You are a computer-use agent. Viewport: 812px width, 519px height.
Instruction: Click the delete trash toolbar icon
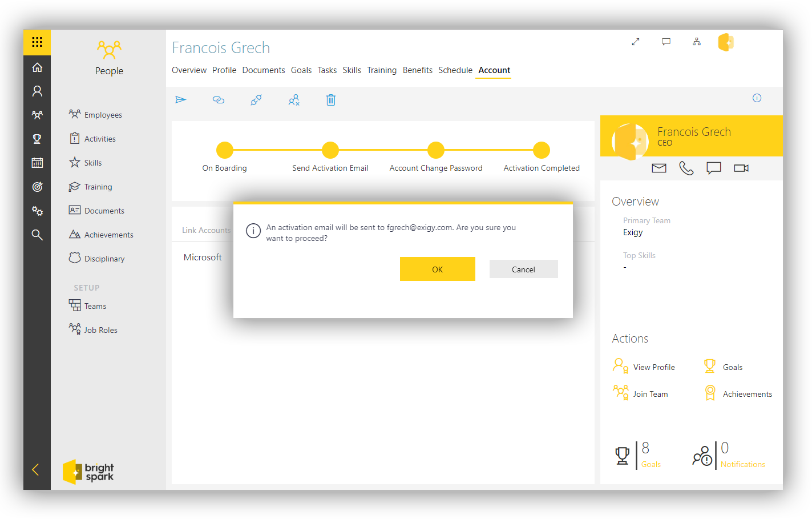point(331,100)
